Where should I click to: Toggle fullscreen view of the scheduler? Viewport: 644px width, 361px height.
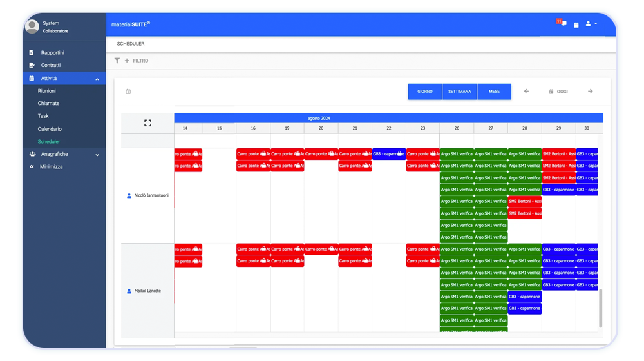click(x=147, y=123)
